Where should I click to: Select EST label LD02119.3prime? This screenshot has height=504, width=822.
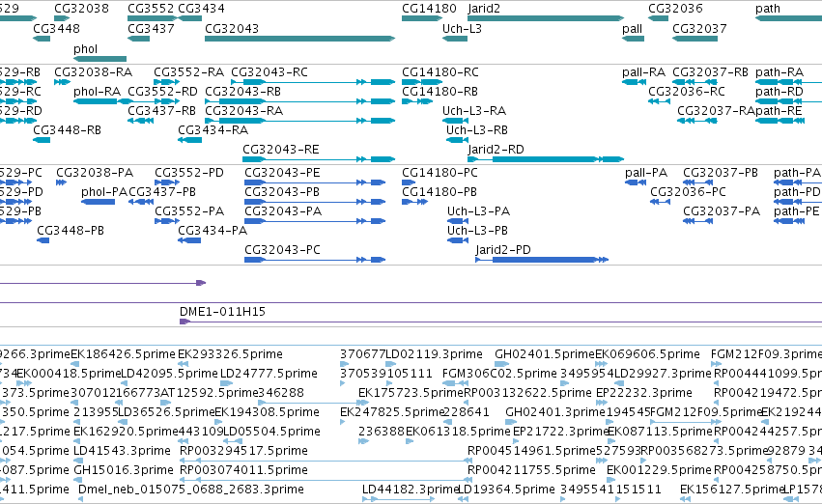point(434,354)
